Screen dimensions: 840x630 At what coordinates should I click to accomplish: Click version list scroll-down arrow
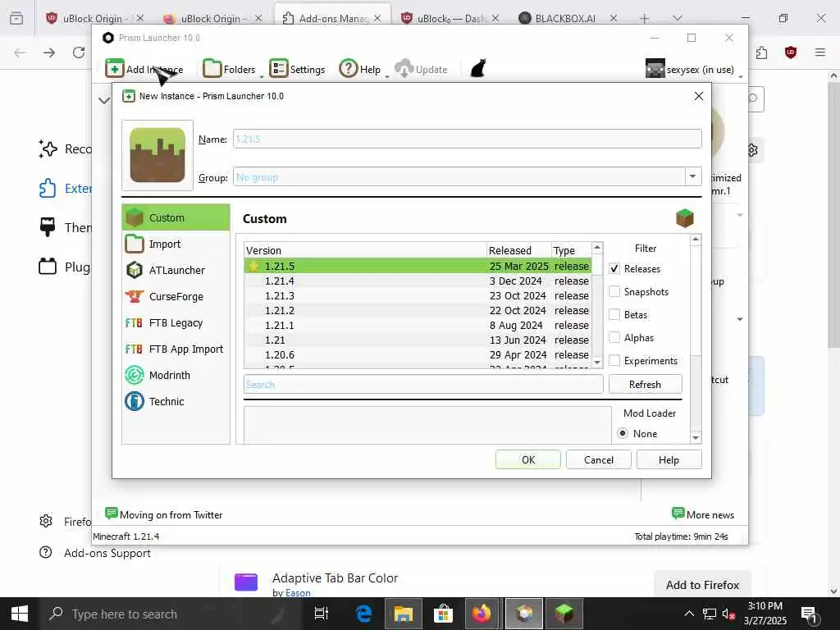pos(597,363)
